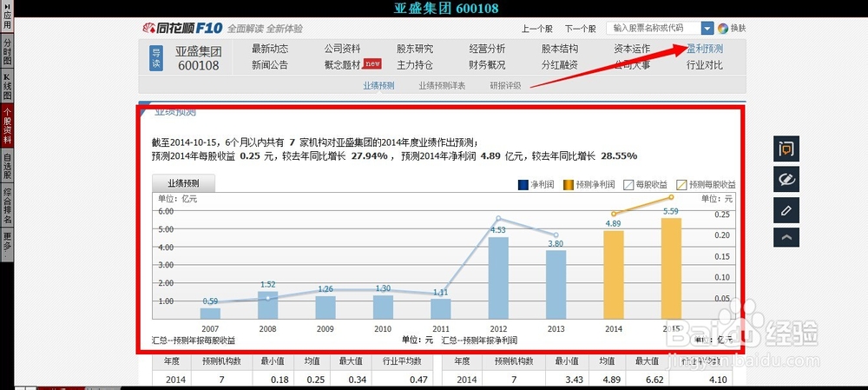Click the 0.47 industry average EPS cell
The image size is (868, 390).
[x=418, y=380]
